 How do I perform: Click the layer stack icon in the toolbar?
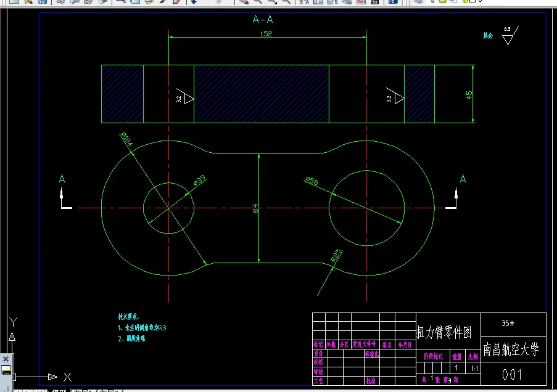click(x=419, y=1)
